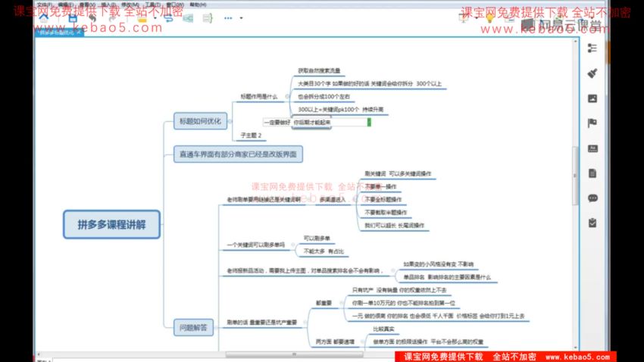Click the three-dots More tools icon
The height and width of the screenshot is (362, 644).
[x=228, y=18]
